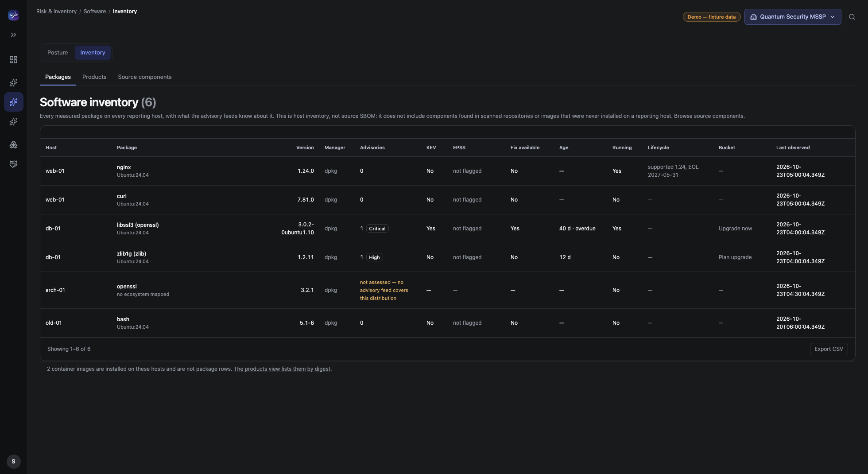Image resolution: width=868 pixels, height=474 pixels.
Task: Open the stacked cubes sidebar icon
Action: coord(14,144)
